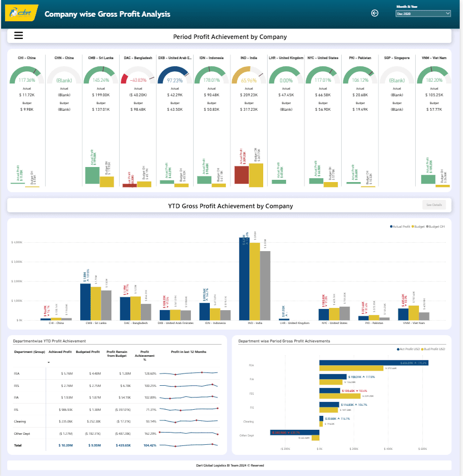
Task: Click the blue FIS Act Profit horizontal bar
Action: point(329,405)
